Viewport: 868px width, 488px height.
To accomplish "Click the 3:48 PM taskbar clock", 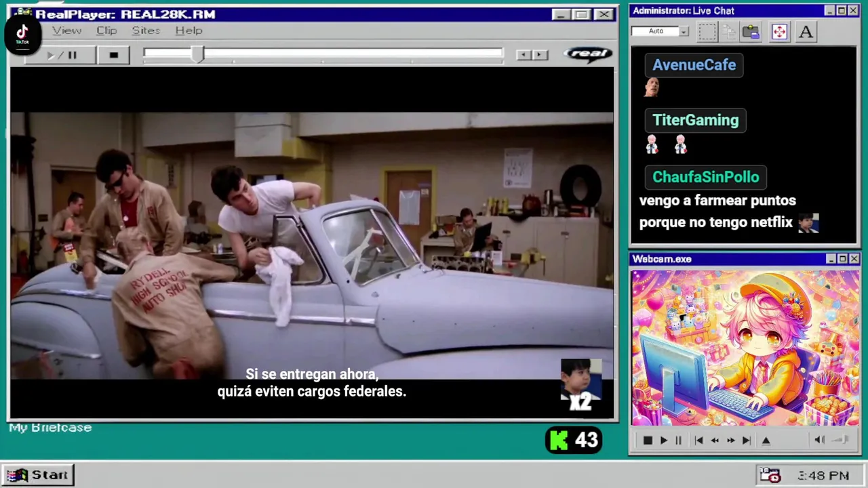I will (823, 476).
